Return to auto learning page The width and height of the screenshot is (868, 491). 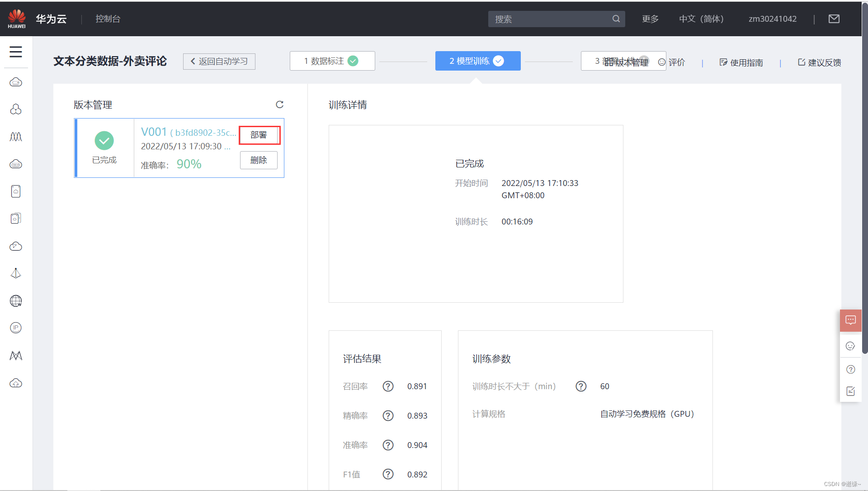[219, 62]
